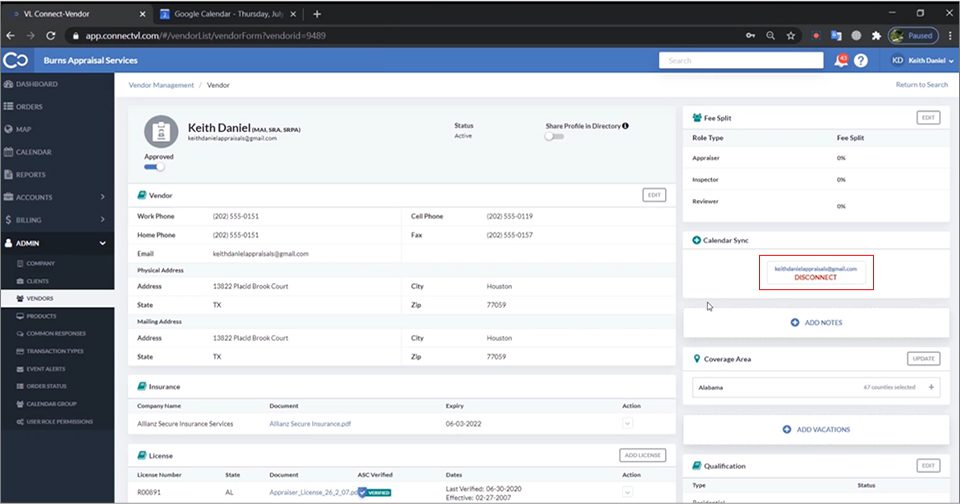Image resolution: width=960 pixels, height=504 pixels.
Task: Open notifications bell icon
Action: tap(841, 61)
